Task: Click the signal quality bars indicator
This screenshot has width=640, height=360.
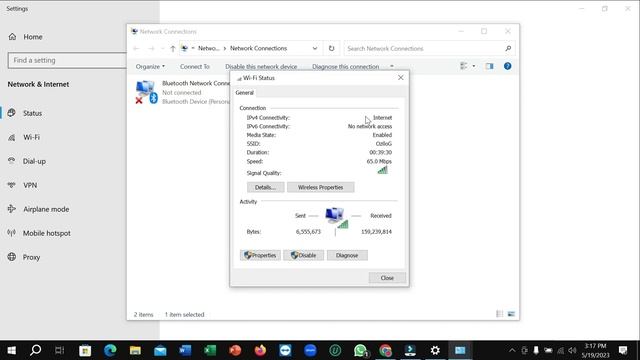Action: [x=382, y=170]
